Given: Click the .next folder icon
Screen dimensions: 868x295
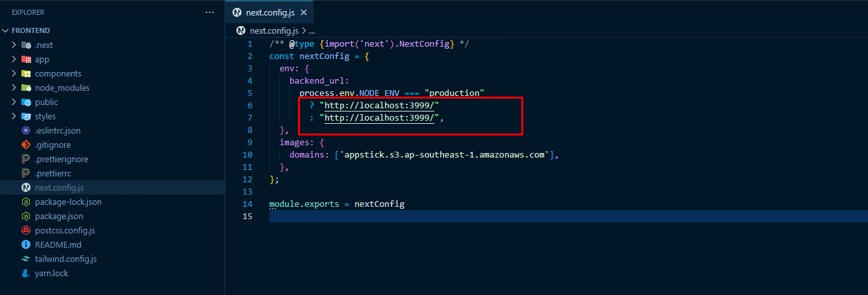Looking at the screenshot, I should click(x=26, y=45).
